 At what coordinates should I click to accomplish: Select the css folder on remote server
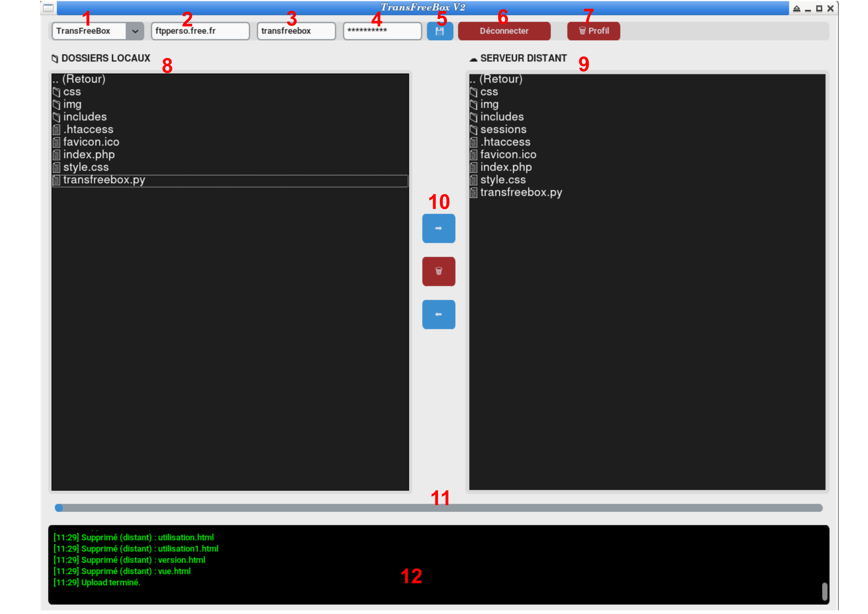(x=647, y=92)
